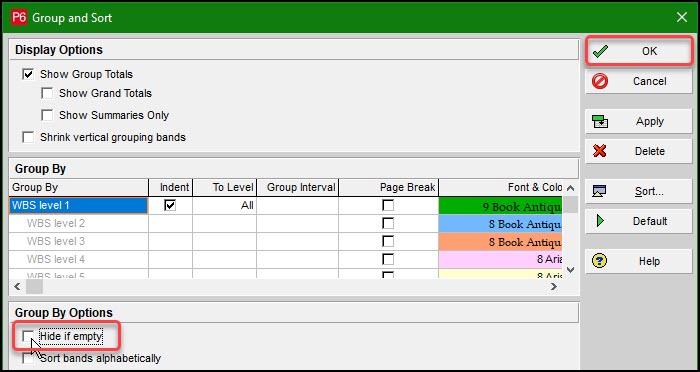Viewport: 700px width, 372px height.
Task: Uncheck Indent for WBS level 1
Action: tap(170, 205)
